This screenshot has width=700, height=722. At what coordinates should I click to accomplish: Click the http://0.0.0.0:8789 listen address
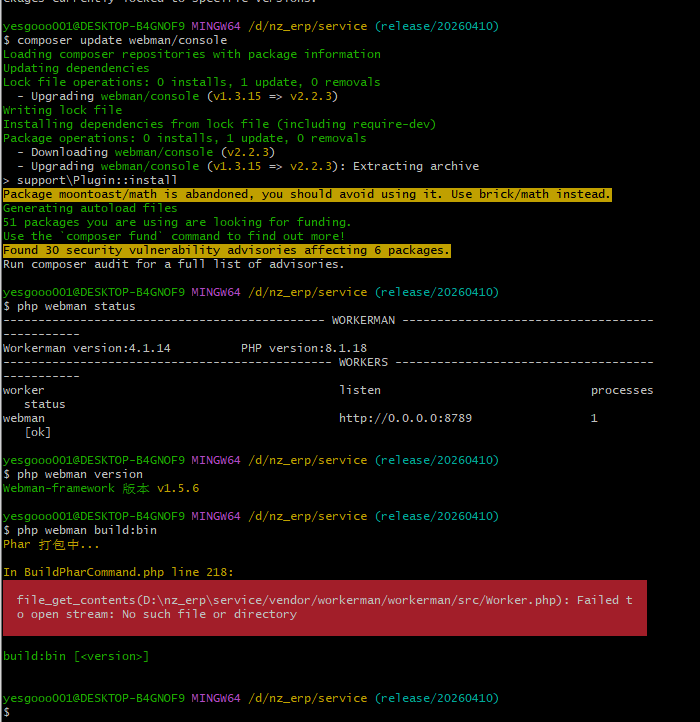pos(405,418)
